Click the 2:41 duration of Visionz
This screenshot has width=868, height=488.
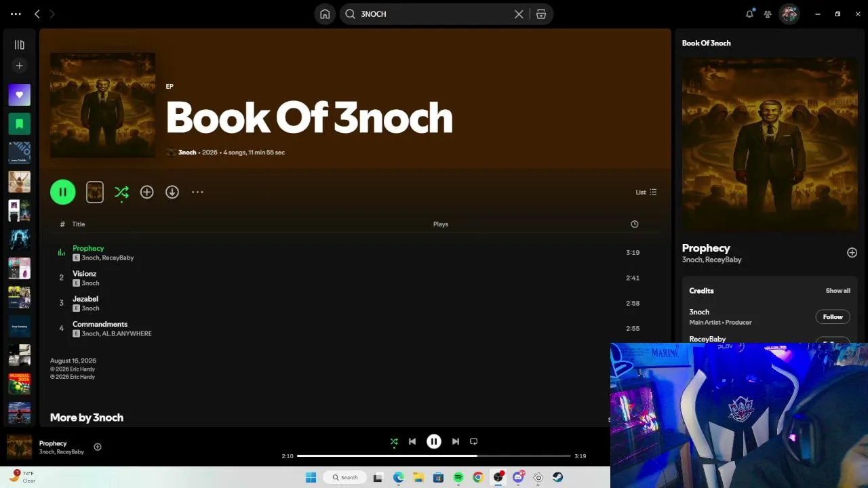(x=633, y=278)
